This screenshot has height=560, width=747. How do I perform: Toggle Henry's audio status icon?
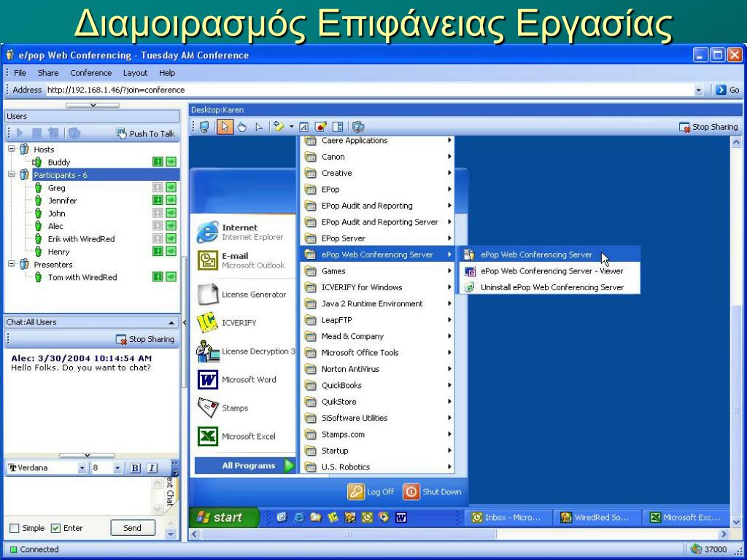pos(171,252)
